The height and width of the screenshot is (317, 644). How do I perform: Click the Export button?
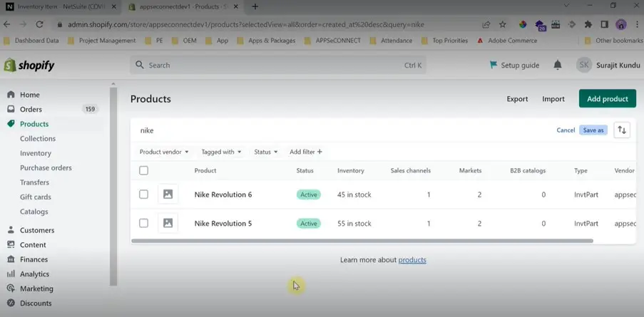point(517,99)
